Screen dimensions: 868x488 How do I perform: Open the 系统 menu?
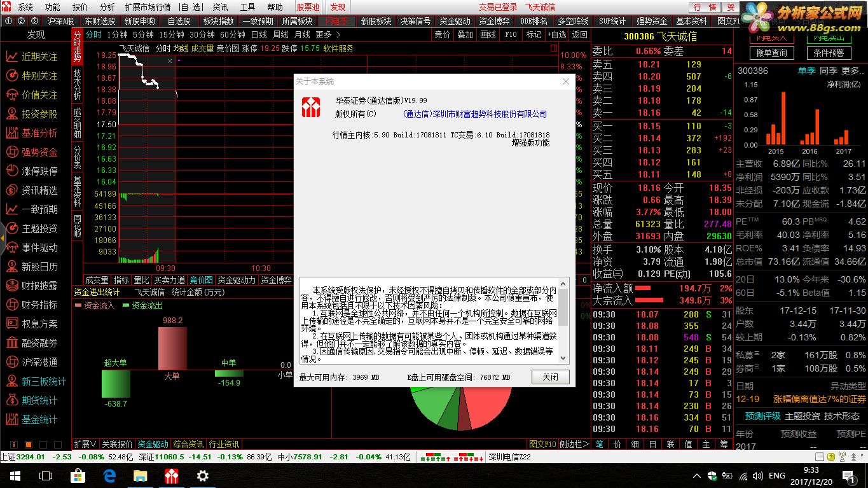[25, 7]
